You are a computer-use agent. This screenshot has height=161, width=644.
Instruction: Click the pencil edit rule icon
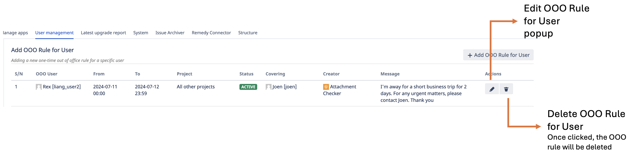point(491,89)
